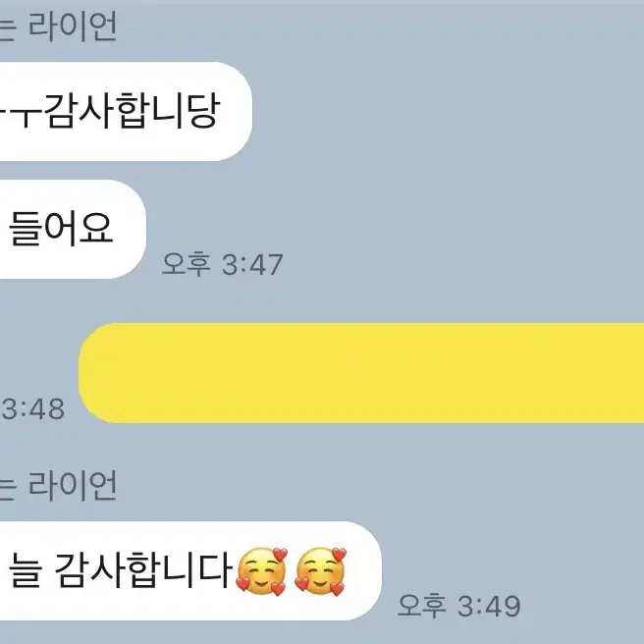Tap the 3:48 timestamp beside the yellow bubble
The width and height of the screenshot is (644, 644).
click(x=32, y=408)
